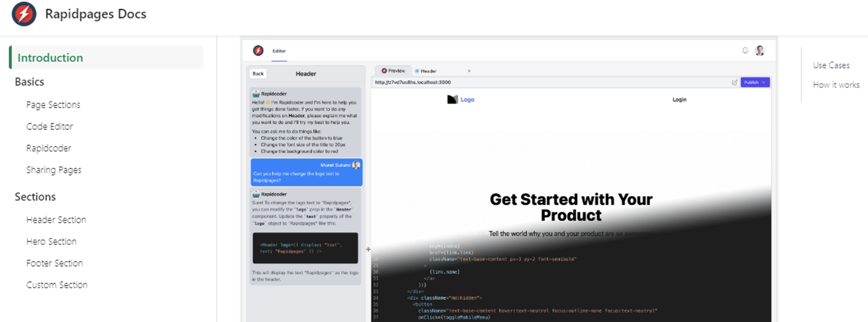Viewport: 868px width, 322px height.
Task: Open the Publish dropdown button
Action: tap(755, 82)
